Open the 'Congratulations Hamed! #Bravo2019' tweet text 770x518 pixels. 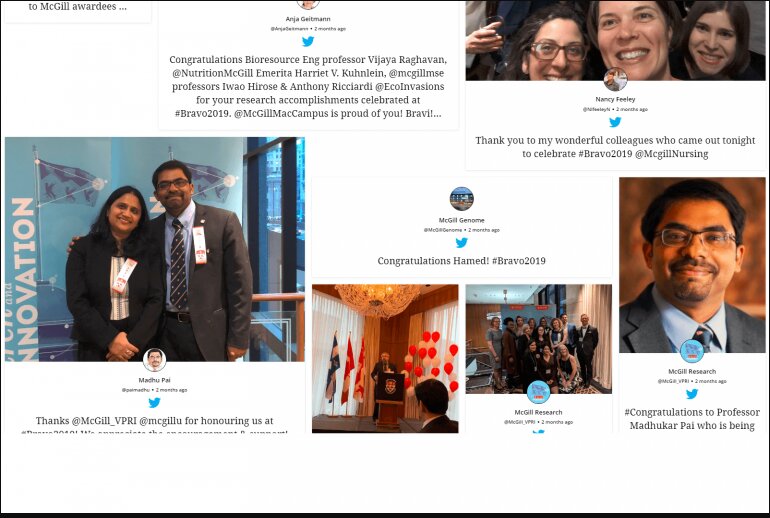click(462, 261)
